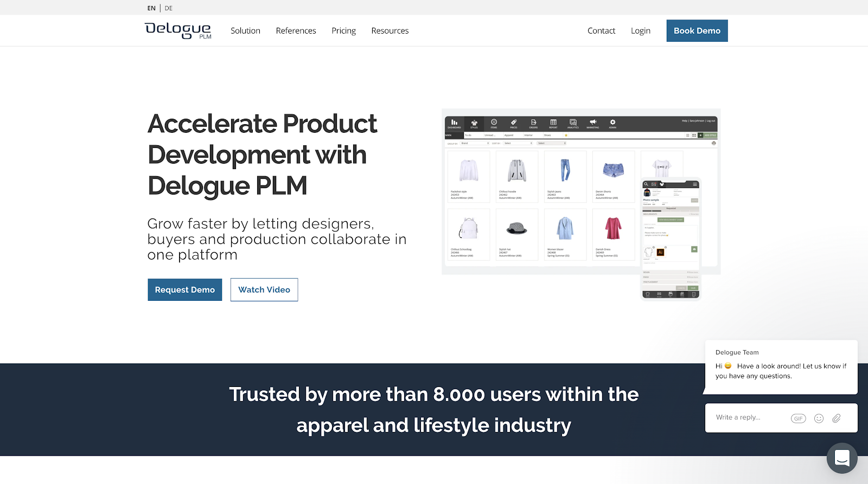Click the Watch Video button

pyautogui.click(x=264, y=290)
